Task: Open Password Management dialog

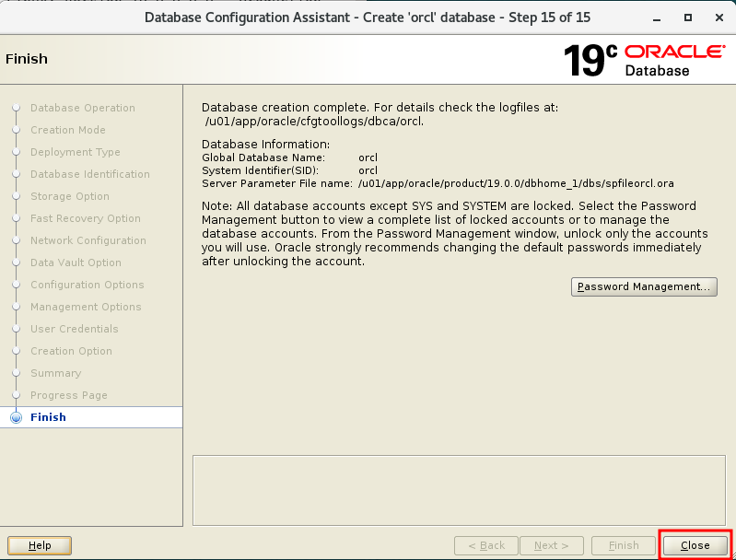Action: tap(644, 286)
